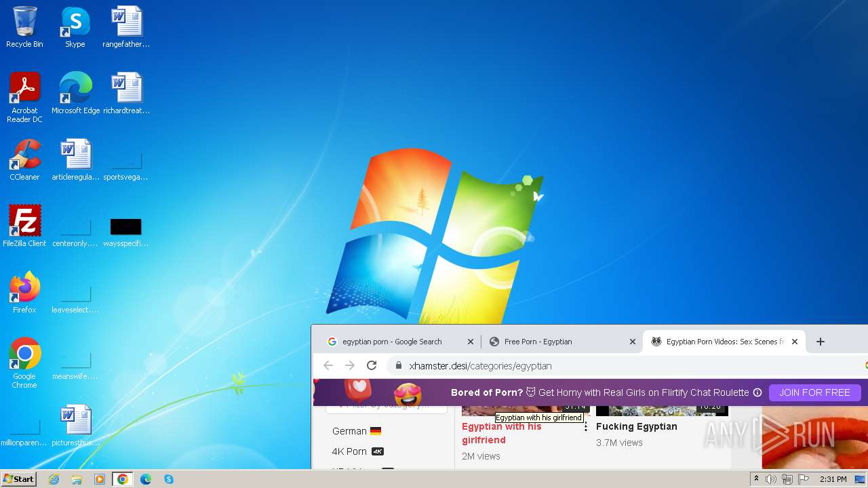Open the volume speaker tray icon
Viewport: 868px width, 488px height.
[x=771, y=479]
